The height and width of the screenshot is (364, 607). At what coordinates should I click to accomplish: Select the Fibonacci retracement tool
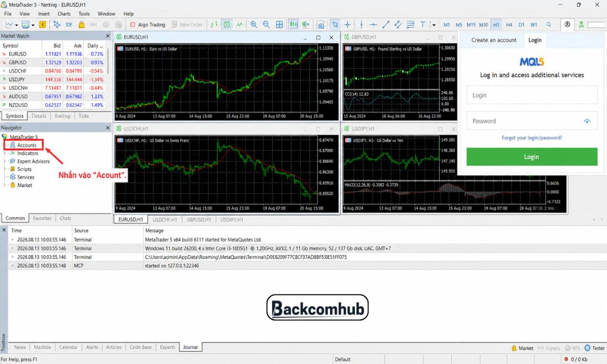tap(411, 25)
